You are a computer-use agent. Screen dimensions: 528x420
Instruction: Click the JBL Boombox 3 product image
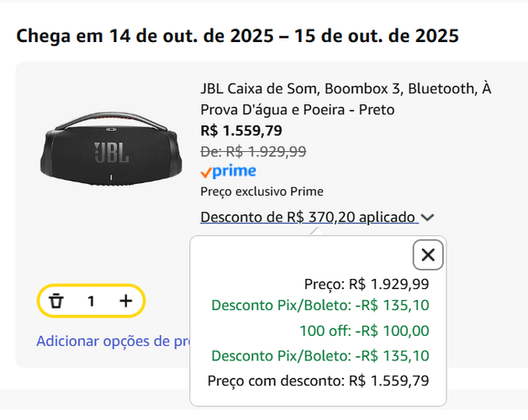pyautogui.click(x=112, y=152)
